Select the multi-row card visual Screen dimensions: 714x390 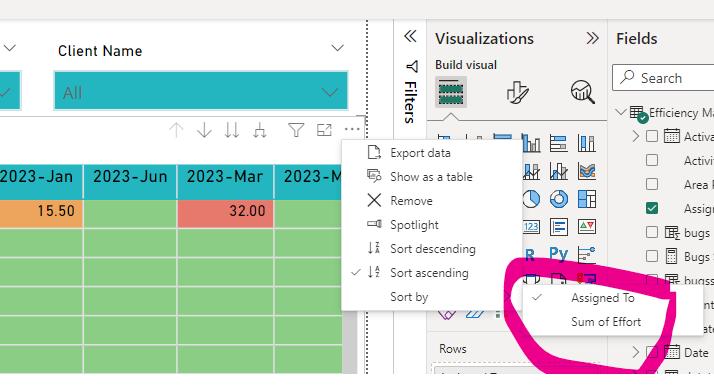click(x=559, y=226)
